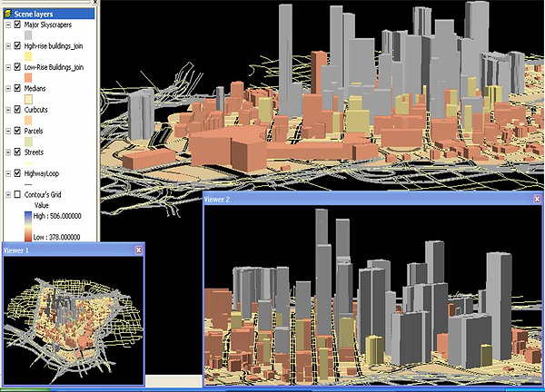Select the Parcels layer name
Image resolution: width=545 pixels, height=392 pixels.
(34, 131)
